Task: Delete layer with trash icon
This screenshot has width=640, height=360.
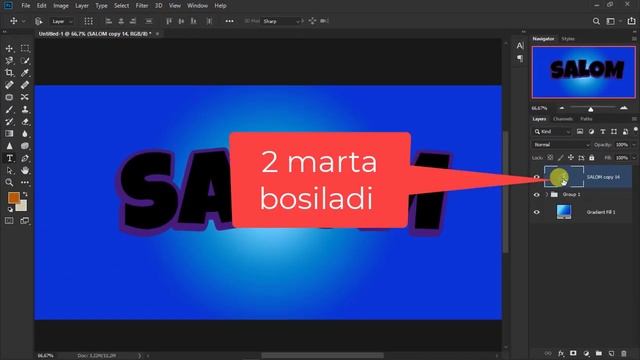Action: pos(624,353)
